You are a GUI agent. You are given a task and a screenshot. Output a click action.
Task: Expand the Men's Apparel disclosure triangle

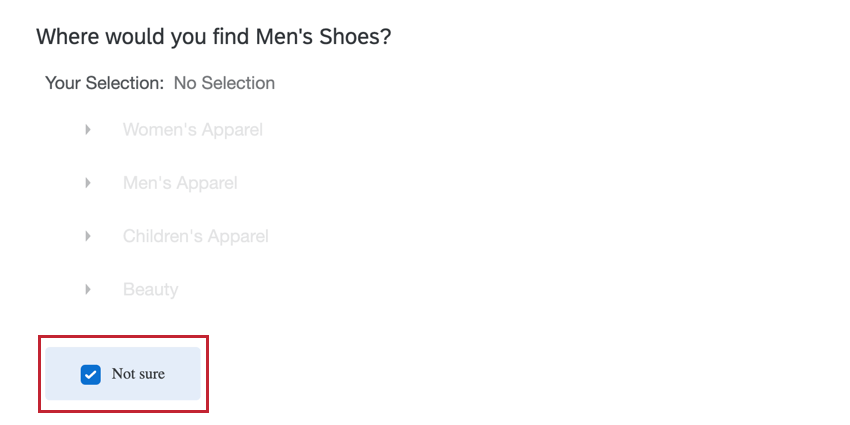(88, 183)
